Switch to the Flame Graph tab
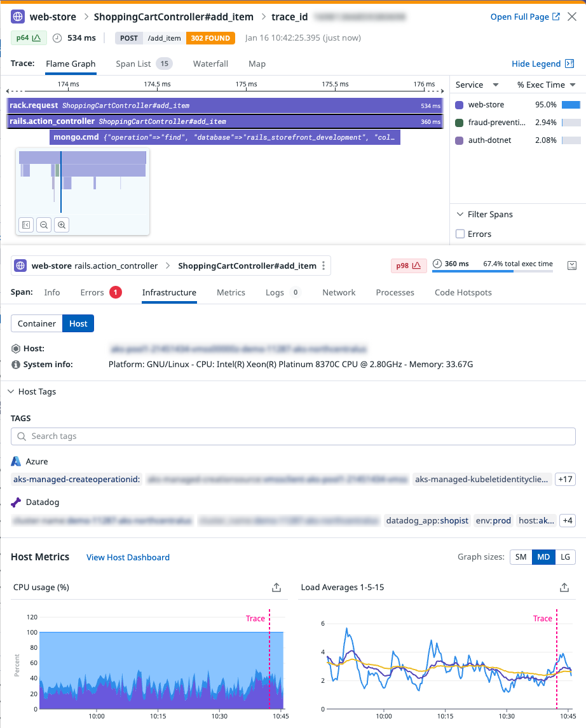This screenshot has height=728, width=586. point(71,64)
